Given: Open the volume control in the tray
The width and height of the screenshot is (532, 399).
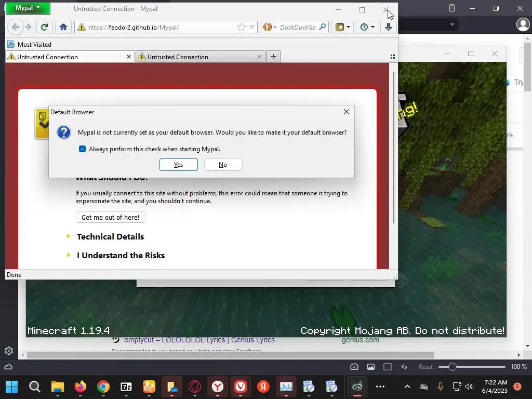Looking at the screenshot, I should (x=469, y=387).
